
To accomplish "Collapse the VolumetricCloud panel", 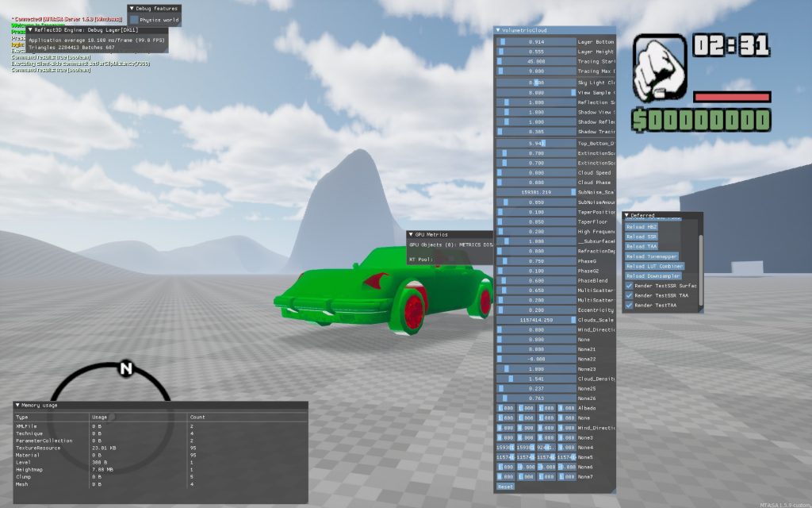I will point(498,30).
